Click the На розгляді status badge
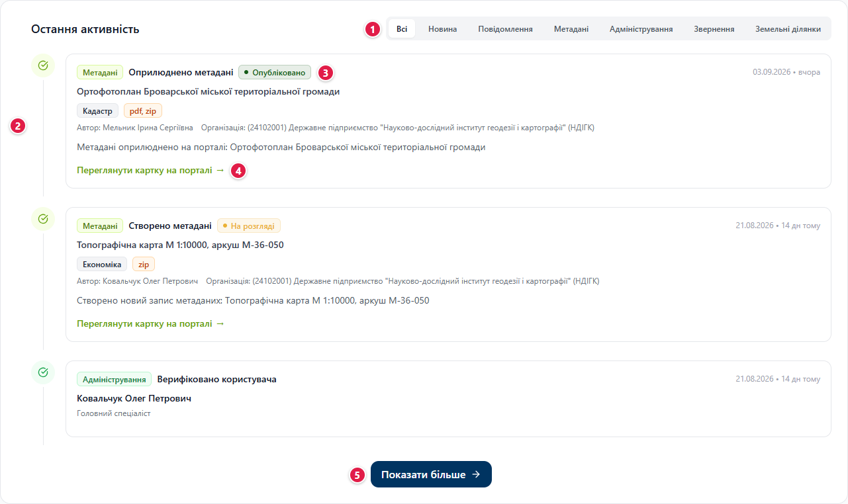 pyautogui.click(x=249, y=226)
